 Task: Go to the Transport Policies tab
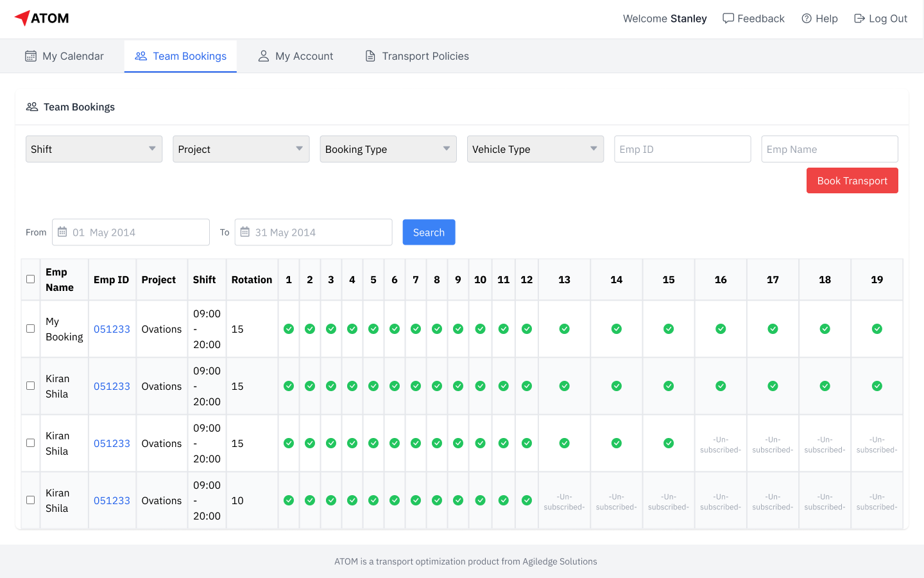tap(417, 57)
